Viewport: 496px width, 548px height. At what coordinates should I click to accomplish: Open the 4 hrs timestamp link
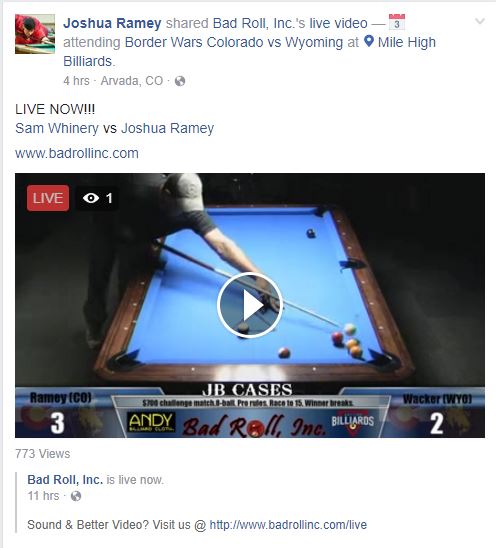point(76,81)
